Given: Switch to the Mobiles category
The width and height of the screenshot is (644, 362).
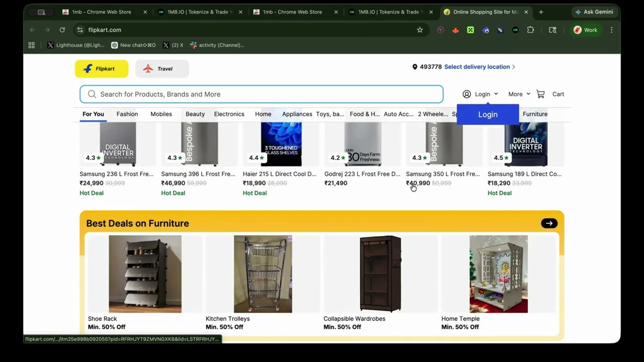Looking at the screenshot, I should (161, 114).
